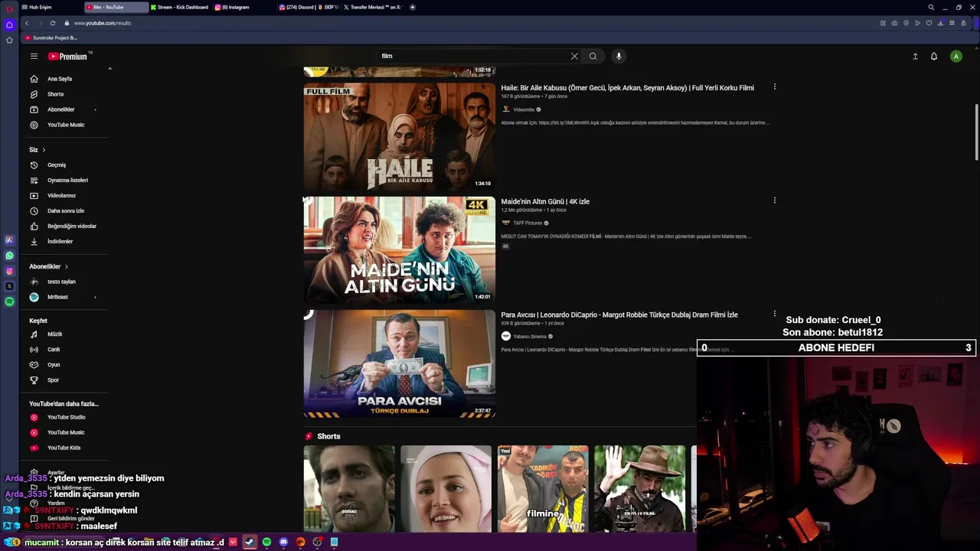Open the Jake Gyllenhaal Shorts thumbnail
980x551 pixels.
click(x=349, y=489)
